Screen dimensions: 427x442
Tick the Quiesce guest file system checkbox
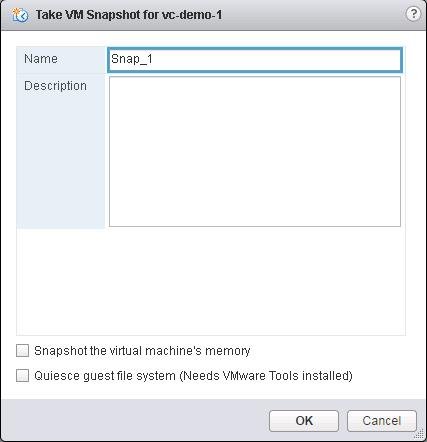point(22,376)
